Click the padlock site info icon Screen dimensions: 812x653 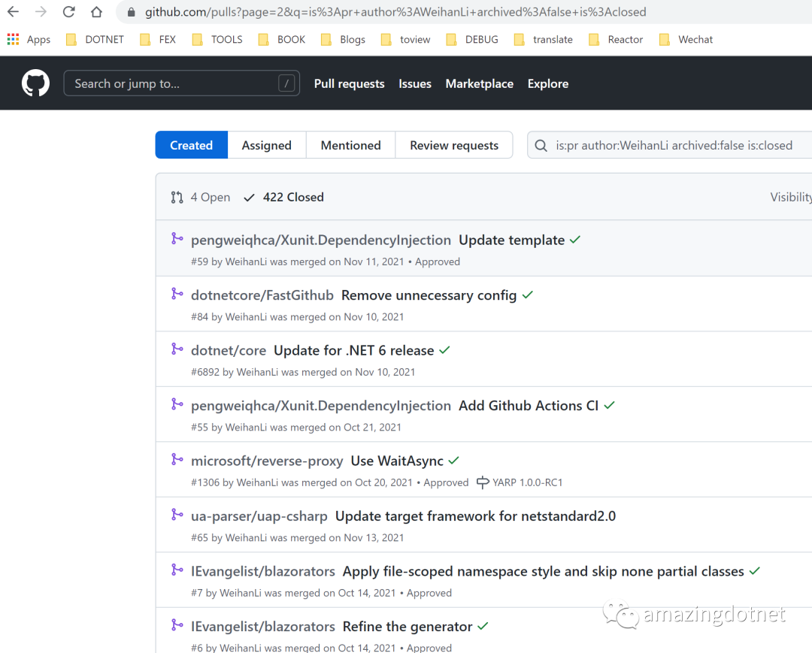coord(132,12)
